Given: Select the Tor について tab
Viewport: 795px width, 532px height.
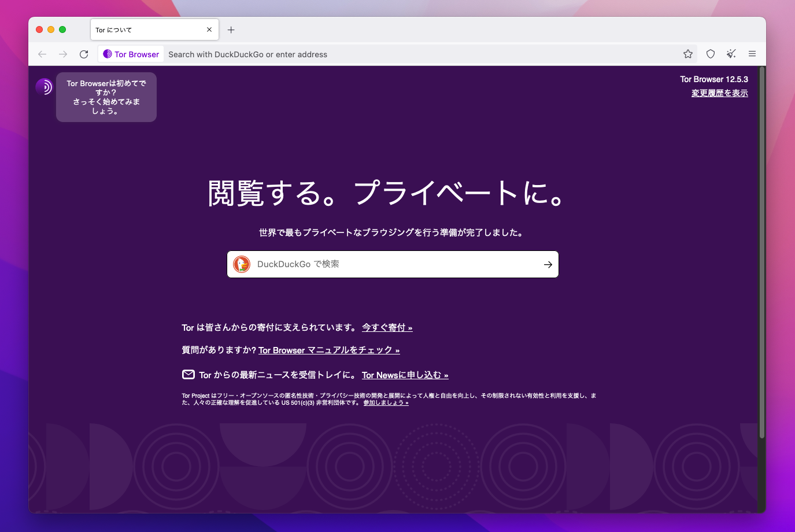Looking at the screenshot, I should (145, 29).
